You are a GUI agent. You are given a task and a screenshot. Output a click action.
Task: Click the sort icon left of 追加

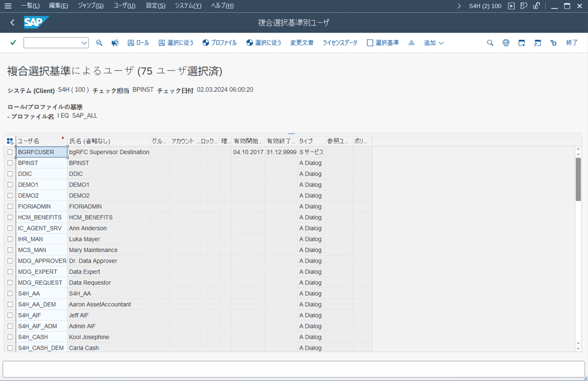pos(411,43)
